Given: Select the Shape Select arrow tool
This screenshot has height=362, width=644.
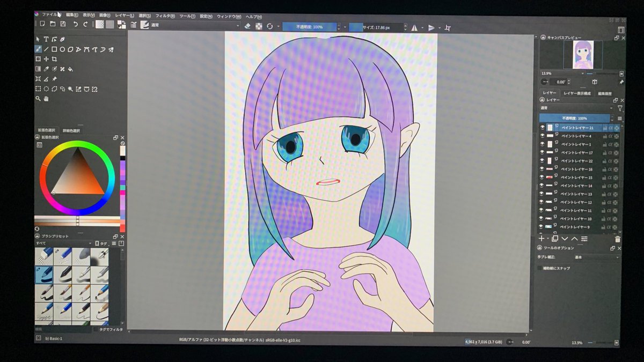Looking at the screenshot, I should (38, 39).
